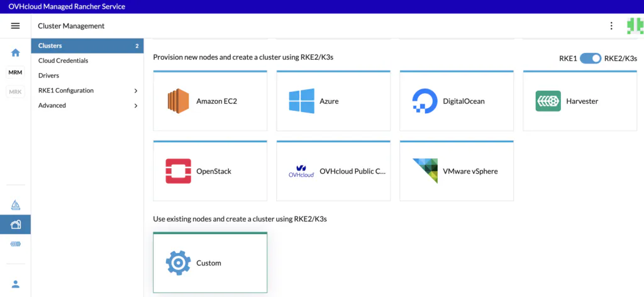Choose the DigitalOcean provider card
This screenshot has width=644, height=297.
pos(457,101)
